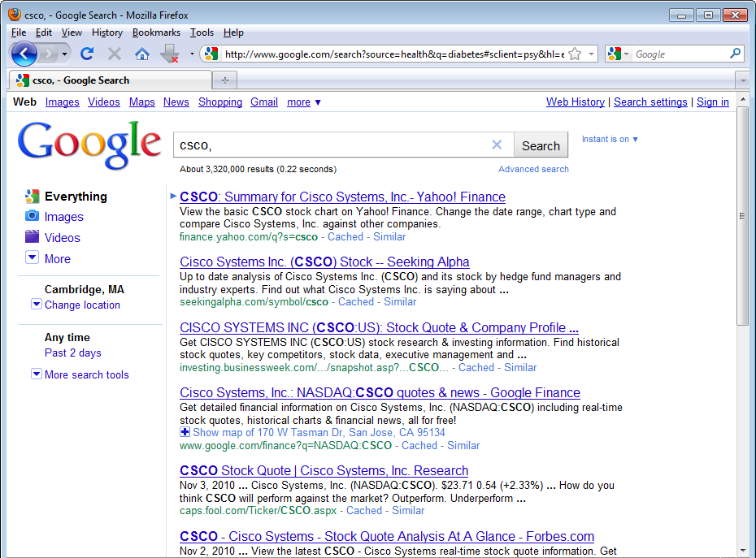Open the Maps link
The image size is (756, 558).
tap(141, 102)
